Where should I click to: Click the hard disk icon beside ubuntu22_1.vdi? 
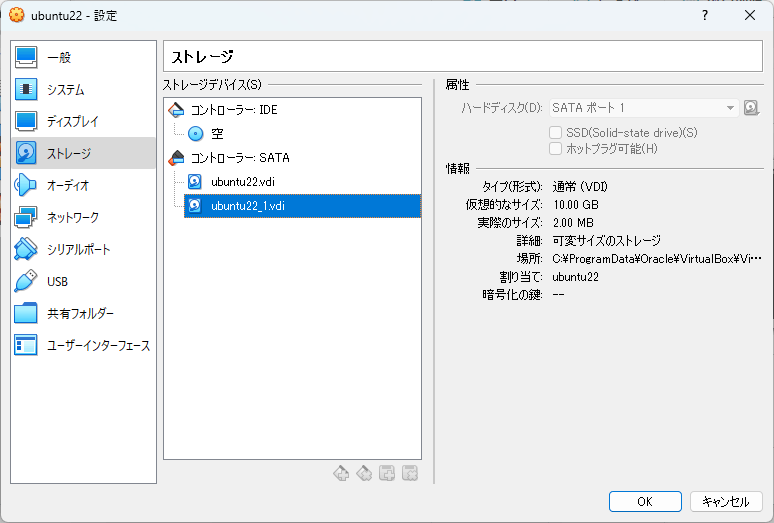pyautogui.click(x=195, y=206)
